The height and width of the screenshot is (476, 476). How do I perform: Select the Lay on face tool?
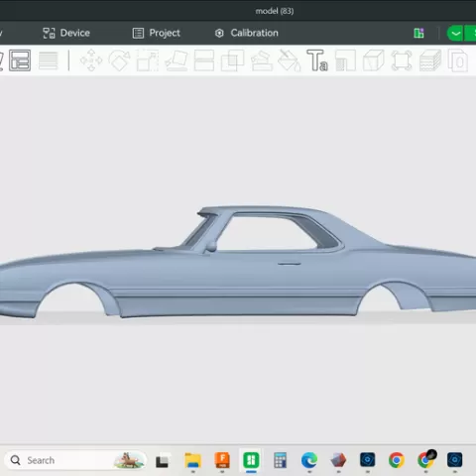pyautogui.click(x=177, y=60)
